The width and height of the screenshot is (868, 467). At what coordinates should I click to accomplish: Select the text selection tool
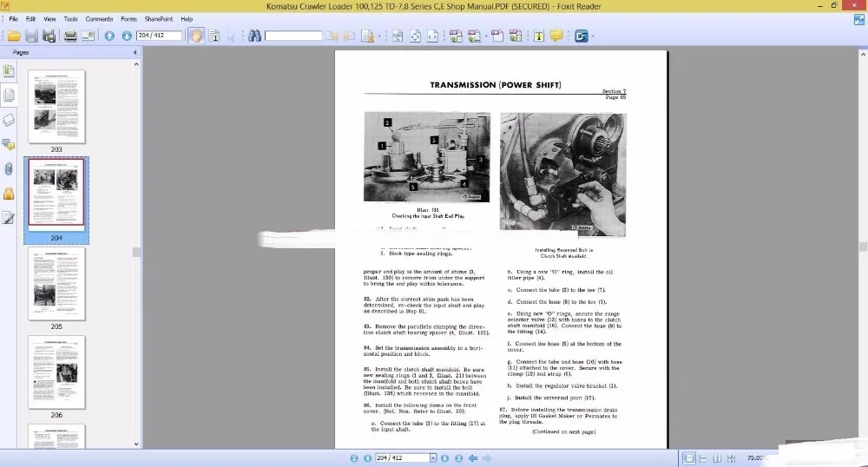[214, 36]
